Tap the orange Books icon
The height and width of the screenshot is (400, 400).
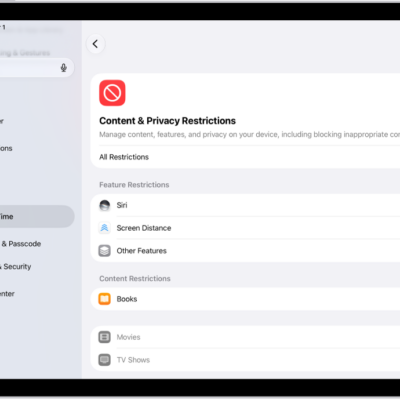[x=105, y=299]
